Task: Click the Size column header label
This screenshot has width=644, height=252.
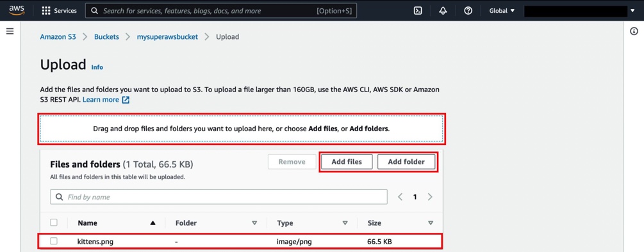Action: pyautogui.click(x=374, y=223)
